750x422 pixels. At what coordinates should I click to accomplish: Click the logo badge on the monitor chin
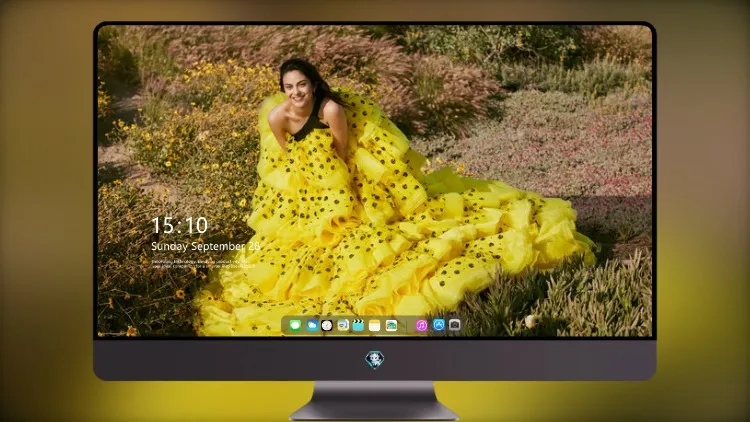tap(375, 359)
